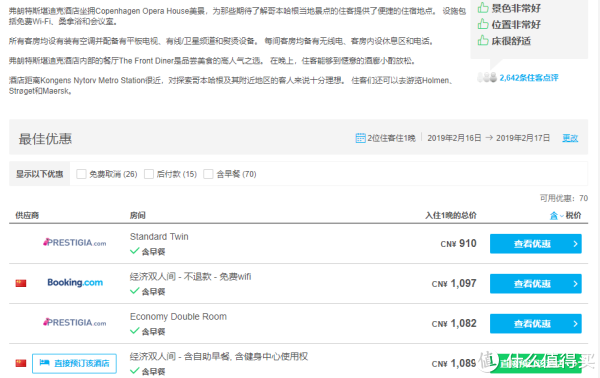
Task: Click the thumbs-up icon next to 床很舒适
Action: (x=483, y=41)
